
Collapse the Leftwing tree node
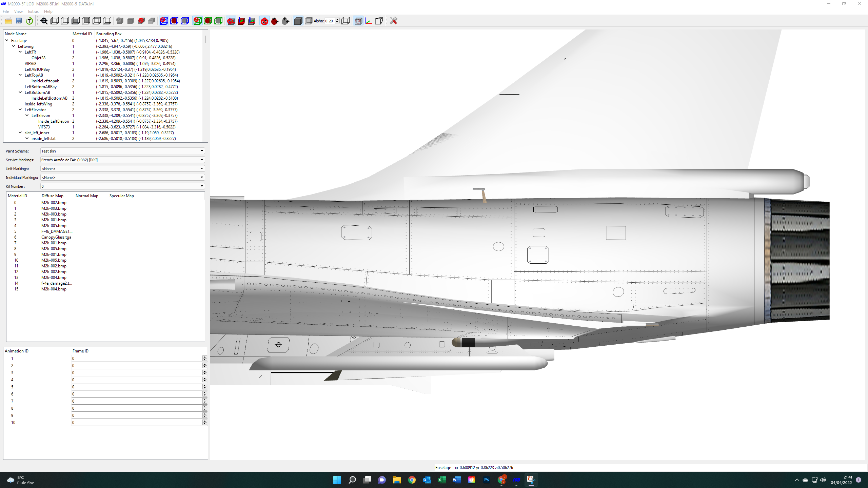tap(14, 46)
